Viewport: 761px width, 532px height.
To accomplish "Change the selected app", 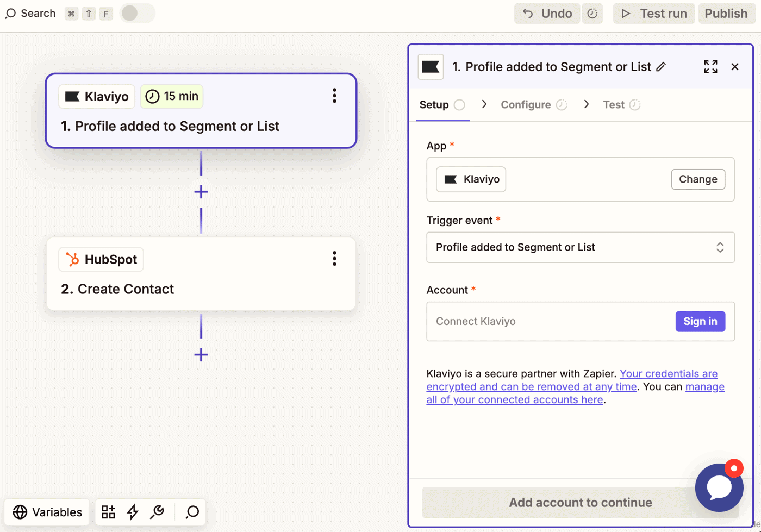I will 698,179.
